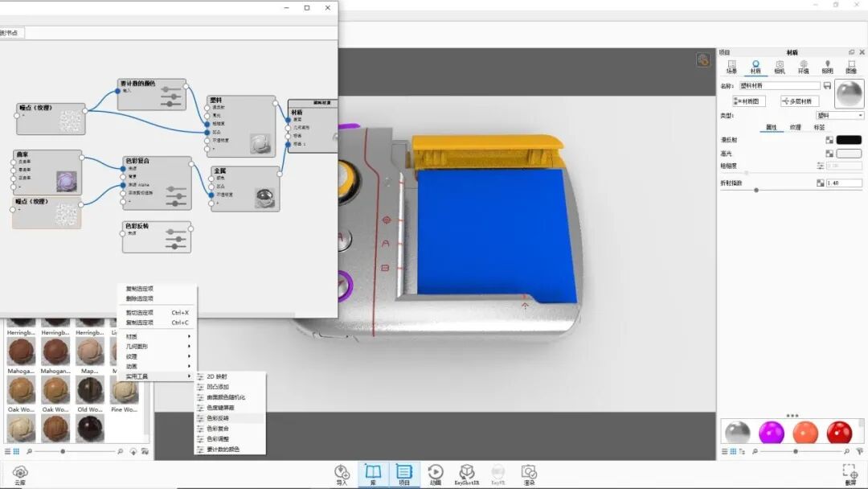Click the black Diffuse (漫反射) color swatch
Screen dimensions: 868x489
click(849, 139)
